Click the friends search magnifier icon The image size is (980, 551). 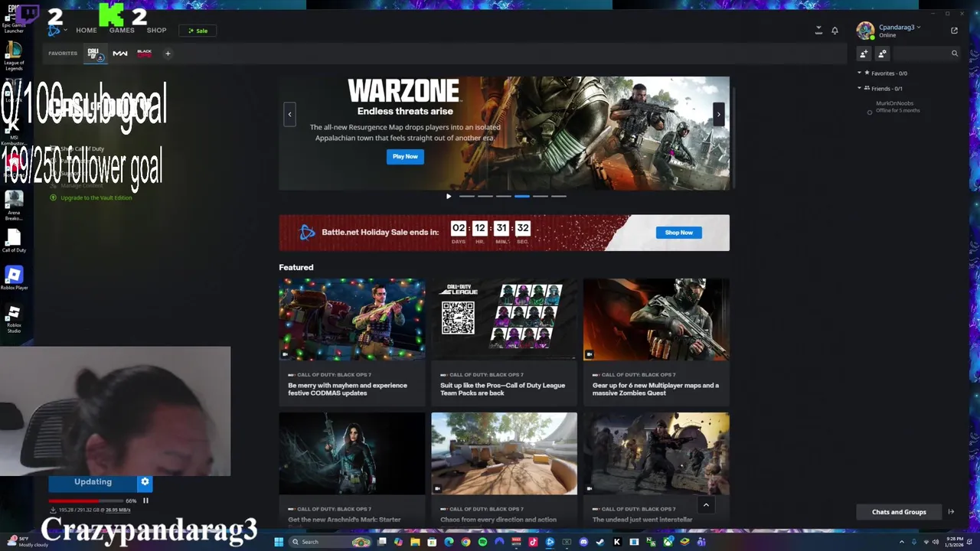point(954,54)
